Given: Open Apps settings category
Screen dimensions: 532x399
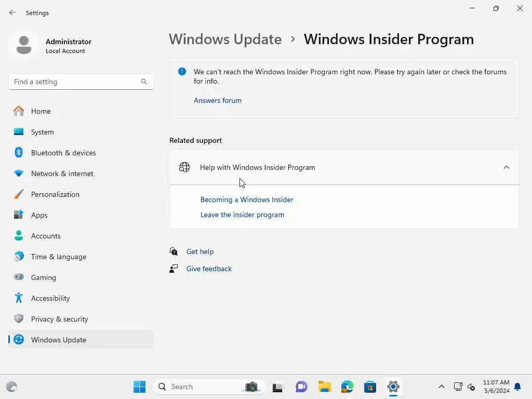Looking at the screenshot, I should [81, 215].
